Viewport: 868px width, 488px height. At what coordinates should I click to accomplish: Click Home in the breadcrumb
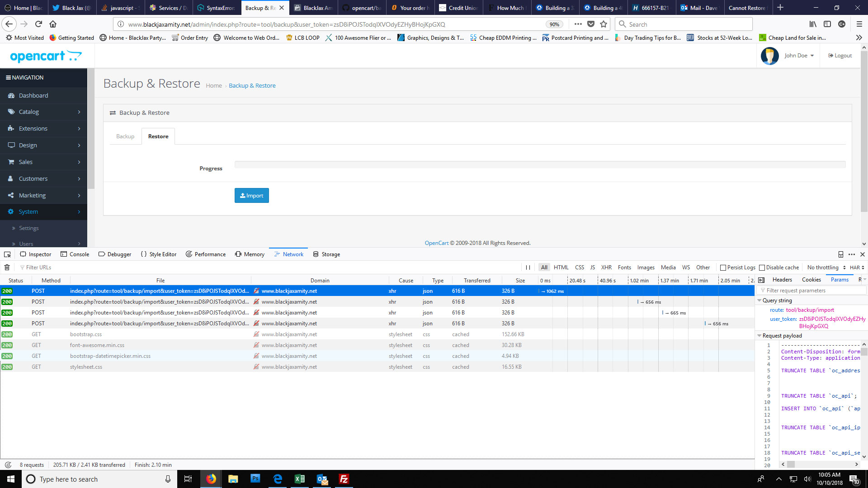(214, 85)
